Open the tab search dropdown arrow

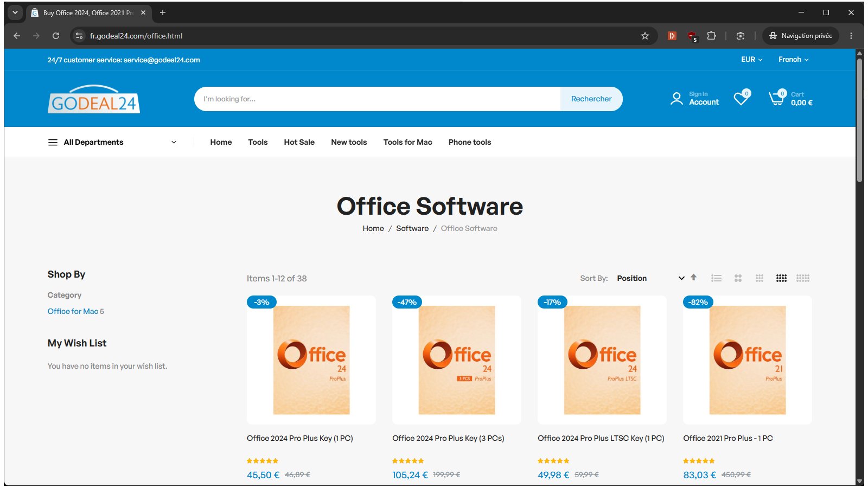click(15, 12)
